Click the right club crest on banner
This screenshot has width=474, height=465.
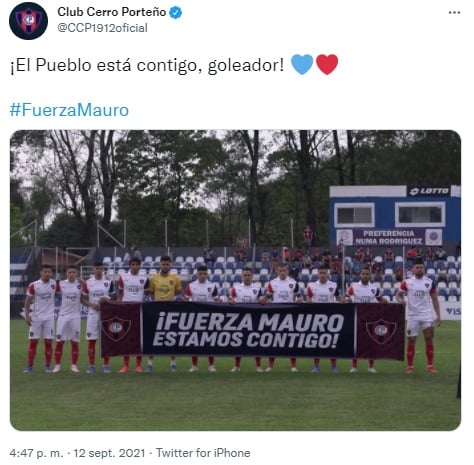381,331
